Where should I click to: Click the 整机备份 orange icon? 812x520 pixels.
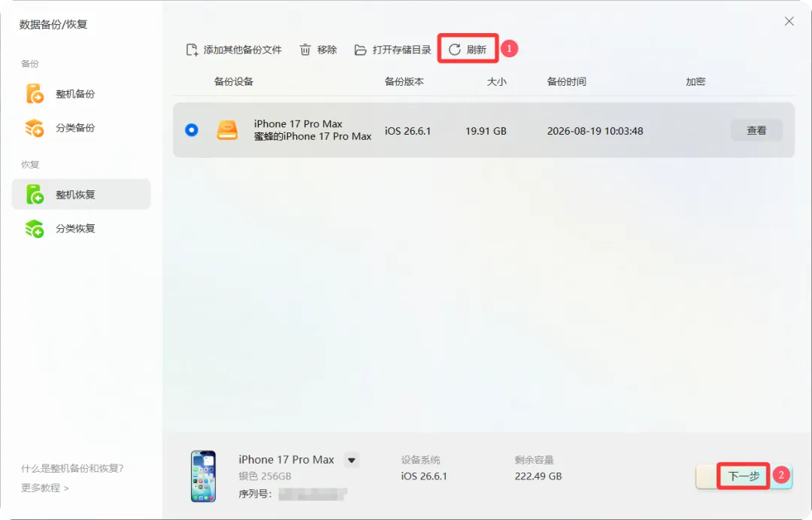tap(35, 94)
